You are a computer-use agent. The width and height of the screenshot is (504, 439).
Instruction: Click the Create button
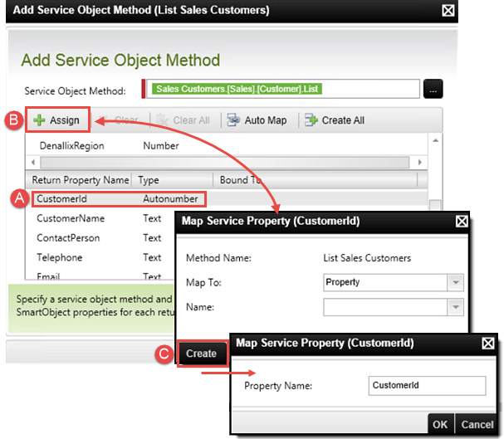coord(202,354)
